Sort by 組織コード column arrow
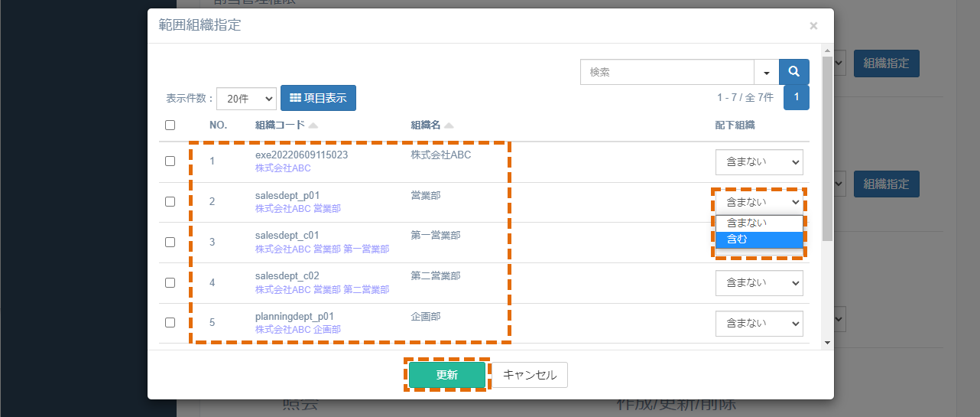Image resolution: width=980 pixels, height=417 pixels. coord(313,125)
